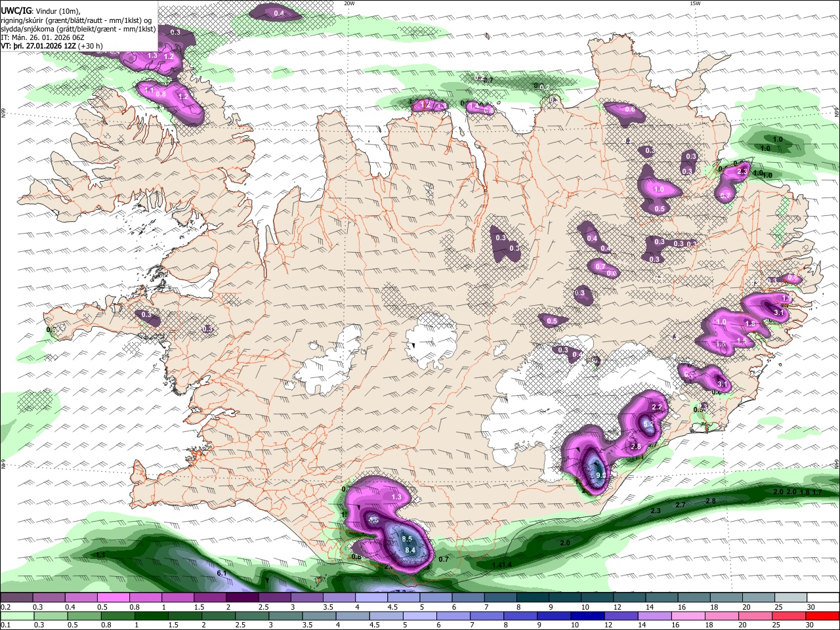Click the '0.2' label at the legend's start
The height and width of the screenshot is (630, 840).
(6, 607)
